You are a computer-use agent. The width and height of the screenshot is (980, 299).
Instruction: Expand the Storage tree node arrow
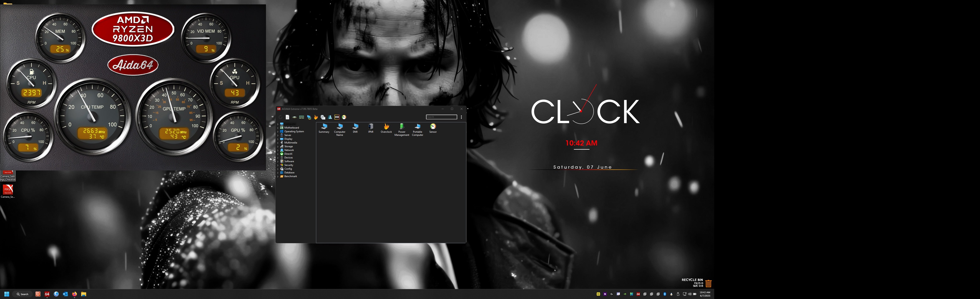point(278,146)
